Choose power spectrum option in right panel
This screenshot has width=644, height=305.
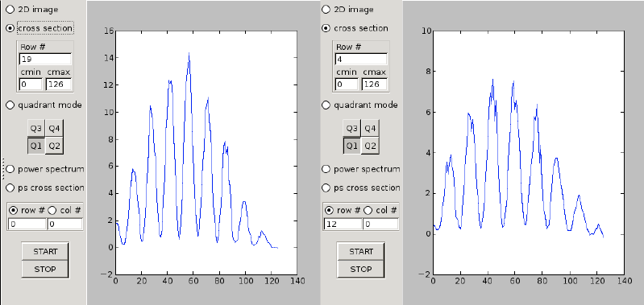point(326,169)
